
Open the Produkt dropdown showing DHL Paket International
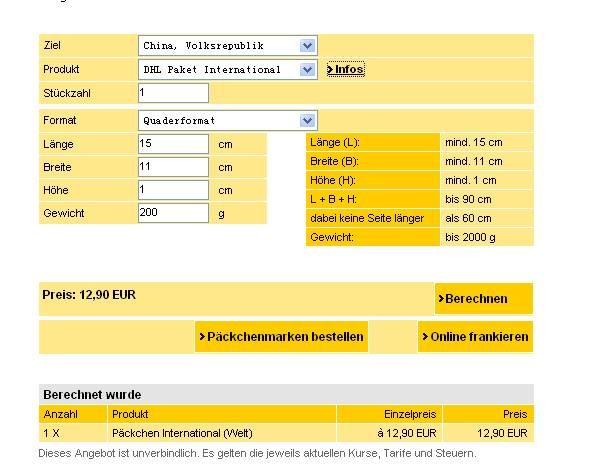pyautogui.click(x=228, y=69)
